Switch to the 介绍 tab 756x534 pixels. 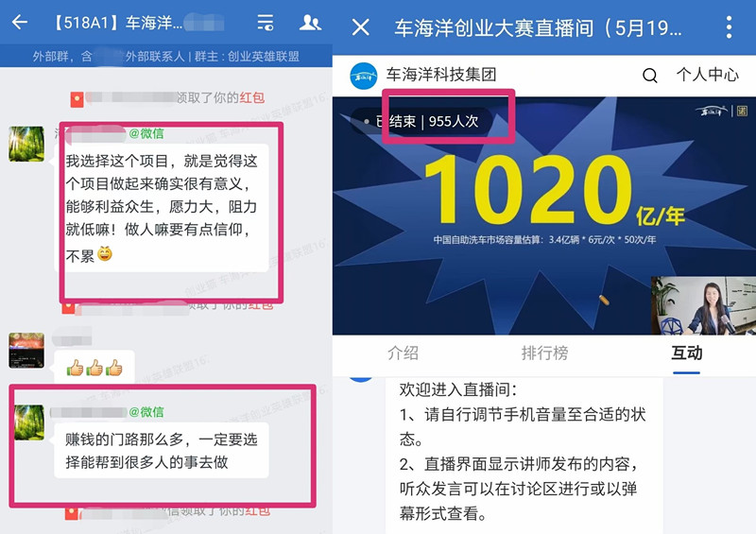[x=404, y=353]
